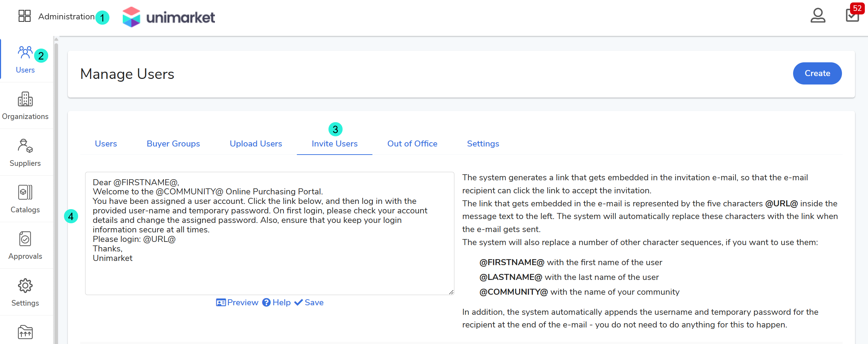Open Settings gear in the sidebar
Image resolution: width=868 pixels, height=344 pixels.
tap(25, 292)
